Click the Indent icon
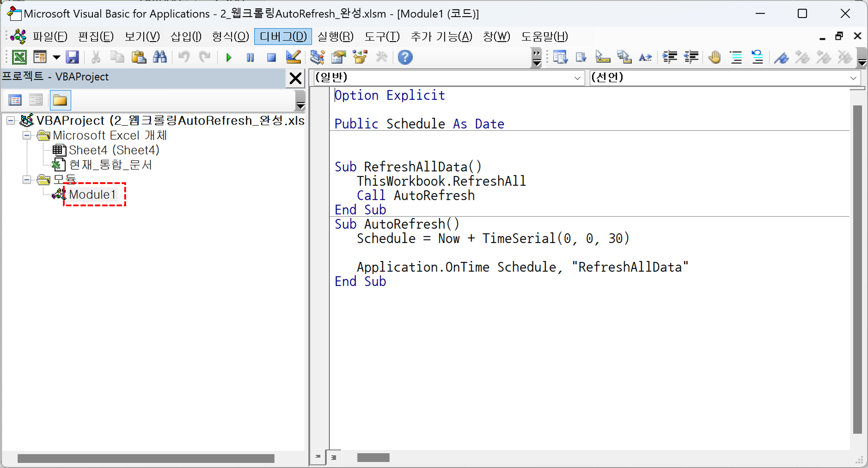868x468 pixels. (x=670, y=57)
